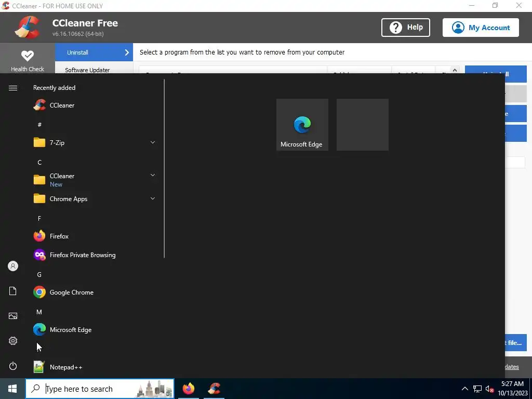Open Power options in Start sidebar
532x399 pixels.
point(13,366)
